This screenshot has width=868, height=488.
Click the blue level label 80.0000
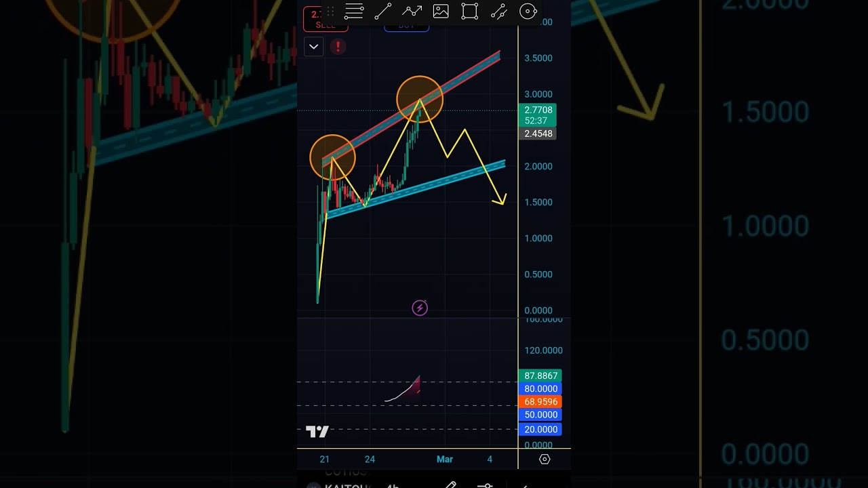pyautogui.click(x=540, y=388)
